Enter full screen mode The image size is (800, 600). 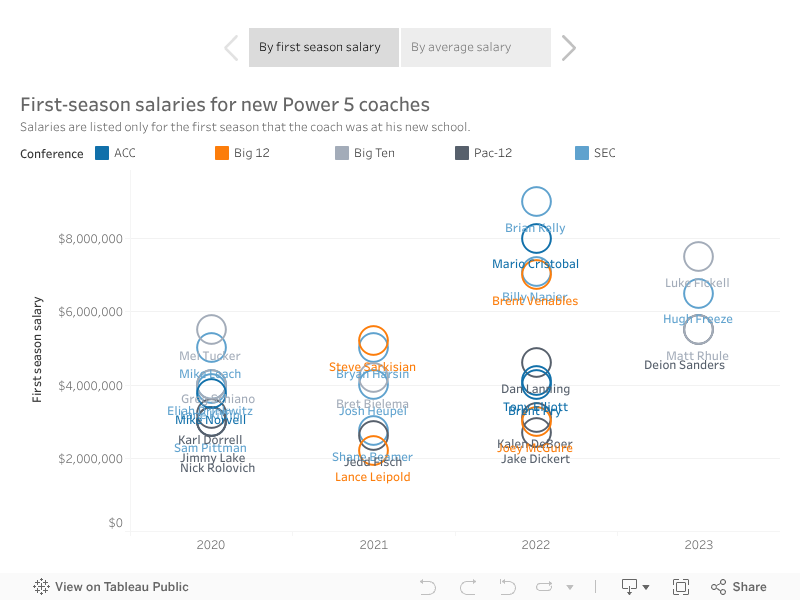pos(681,587)
